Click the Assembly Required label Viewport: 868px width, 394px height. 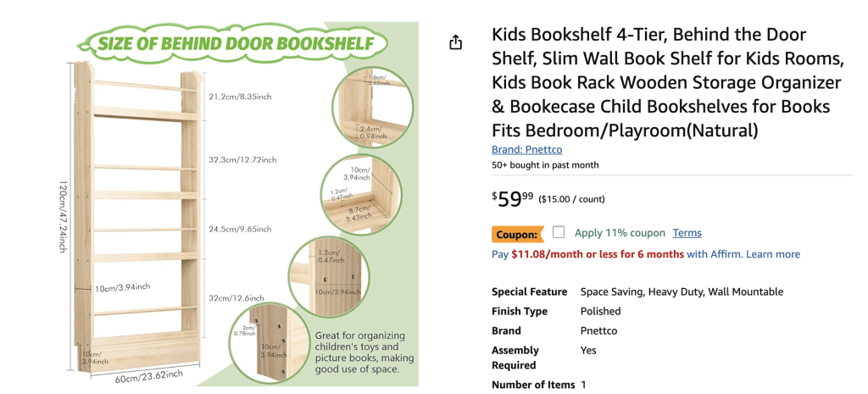(515, 358)
